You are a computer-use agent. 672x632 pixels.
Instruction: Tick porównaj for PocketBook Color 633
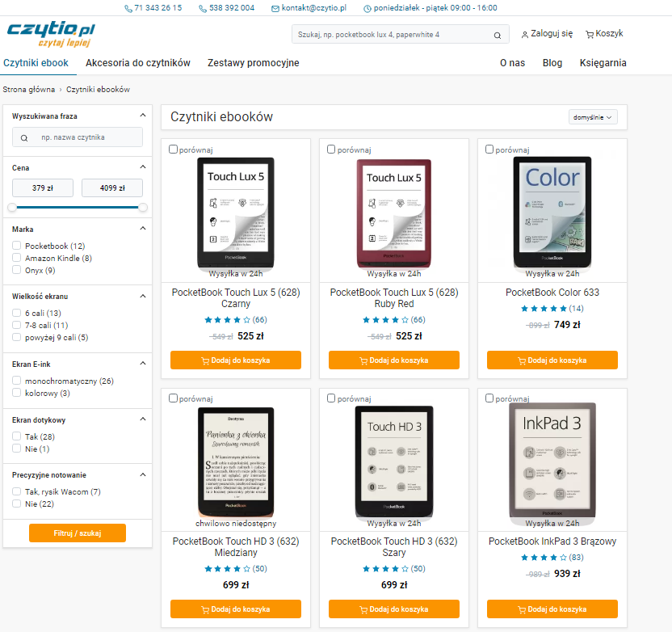(489, 149)
